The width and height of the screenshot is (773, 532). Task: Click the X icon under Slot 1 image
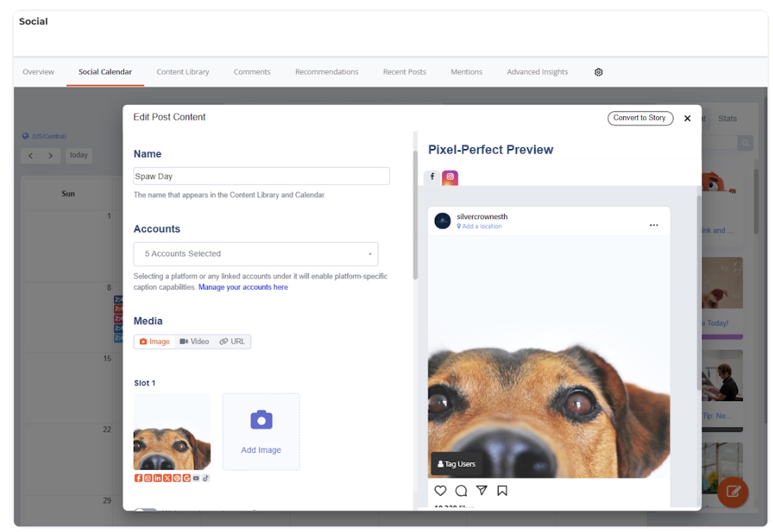coord(167,478)
